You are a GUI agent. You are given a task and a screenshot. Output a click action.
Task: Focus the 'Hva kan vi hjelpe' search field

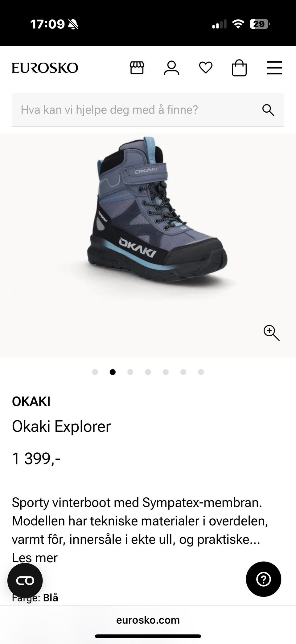tap(148, 110)
